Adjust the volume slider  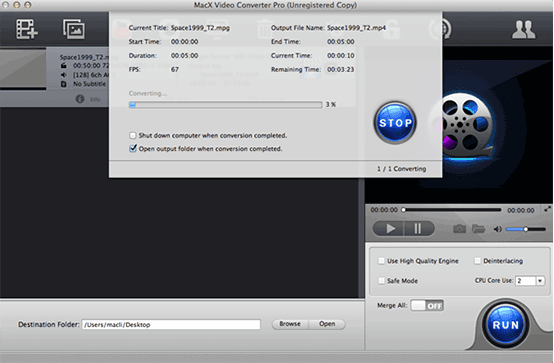[525, 229]
